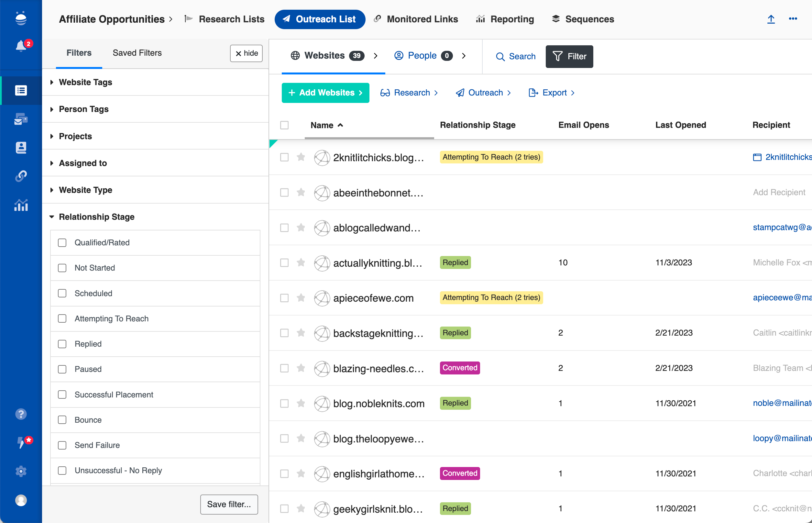Click the Save filter button
The width and height of the screenshot is (812, 523).
point(229,504)
